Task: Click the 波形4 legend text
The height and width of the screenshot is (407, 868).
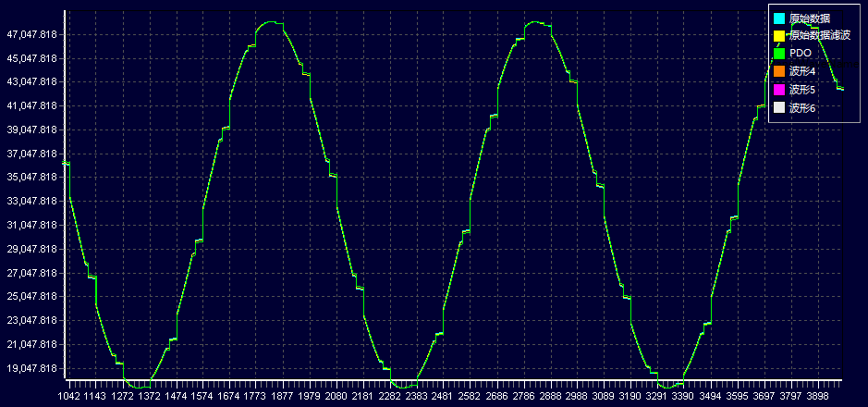Action: [x=802, y=72]
